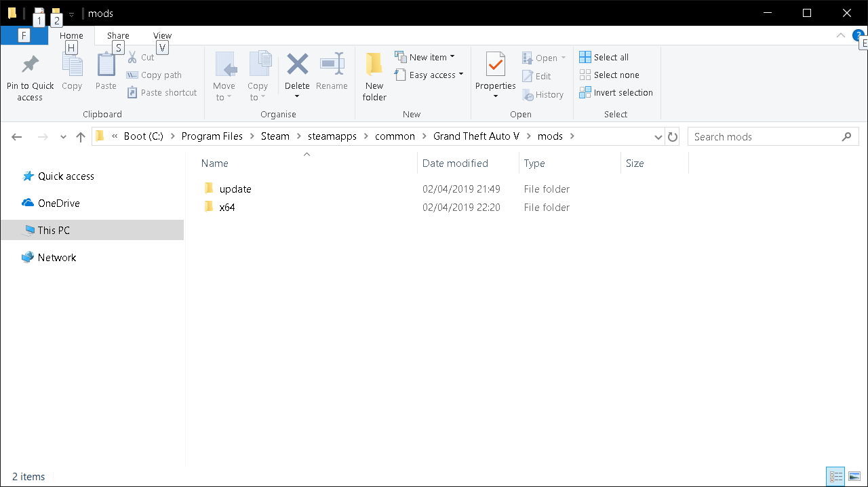Go back with the Back arrow
The height and width of the screenshot is (487, 868).
(18, 137)
